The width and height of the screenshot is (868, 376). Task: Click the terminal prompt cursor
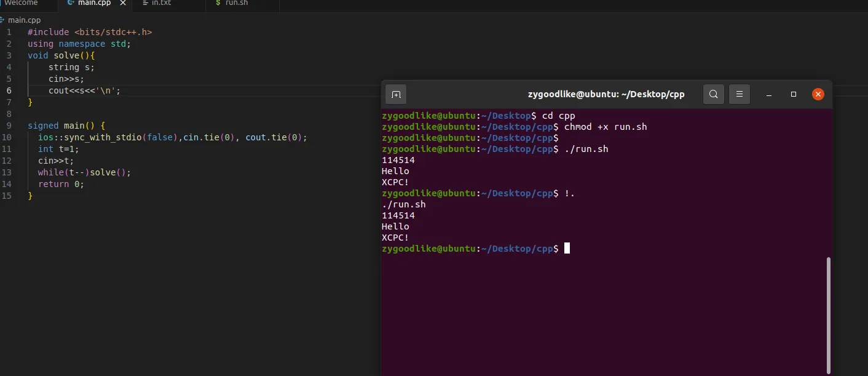(x=567, y=248)
